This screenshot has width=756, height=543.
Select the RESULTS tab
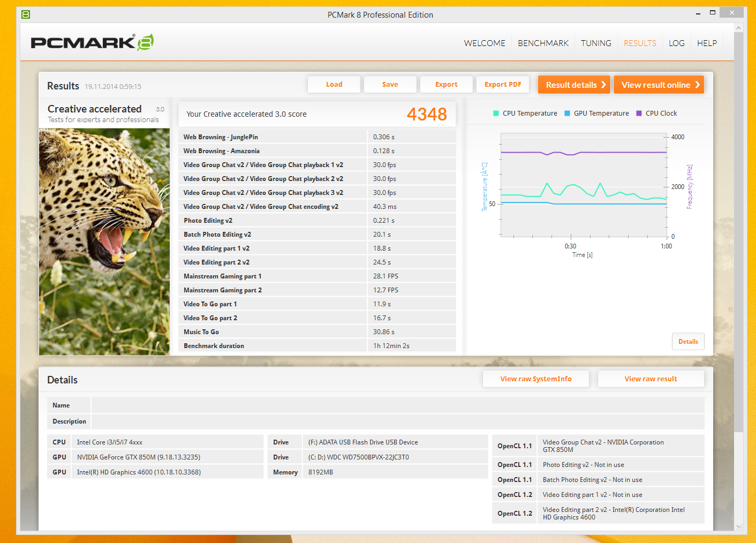click(x=640, y=43)
